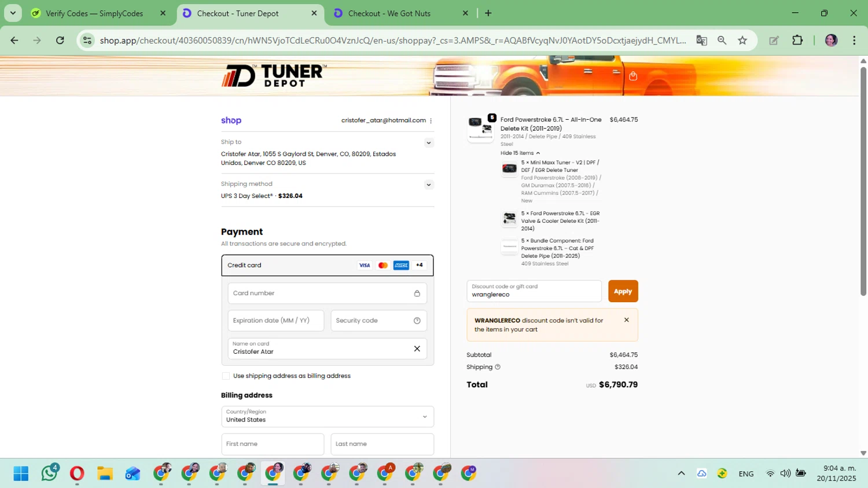The width and height of the screenshot is (868, 488).
Task: Click the Shop pay logo
Action: click(231, 120)
